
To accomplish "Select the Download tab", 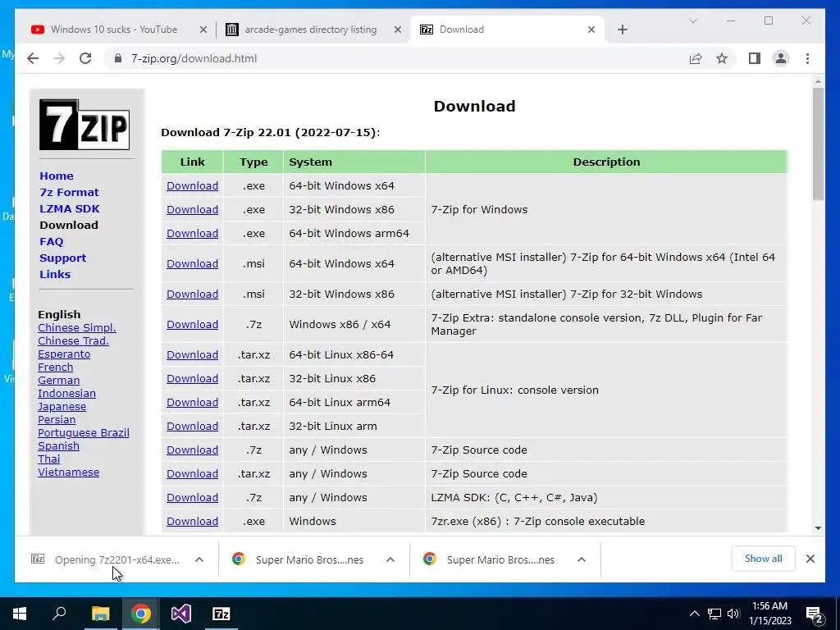I will [461, 30].
